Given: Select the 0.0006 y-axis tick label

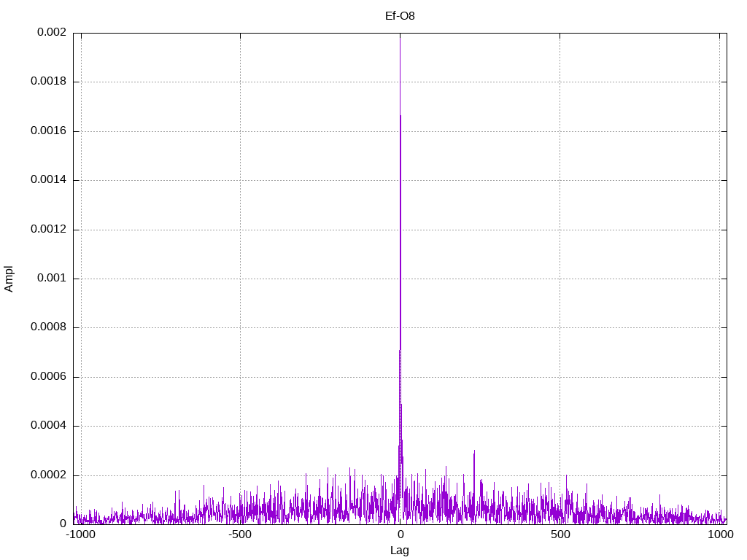Looking at the screenshot, I should coord(48,377).
